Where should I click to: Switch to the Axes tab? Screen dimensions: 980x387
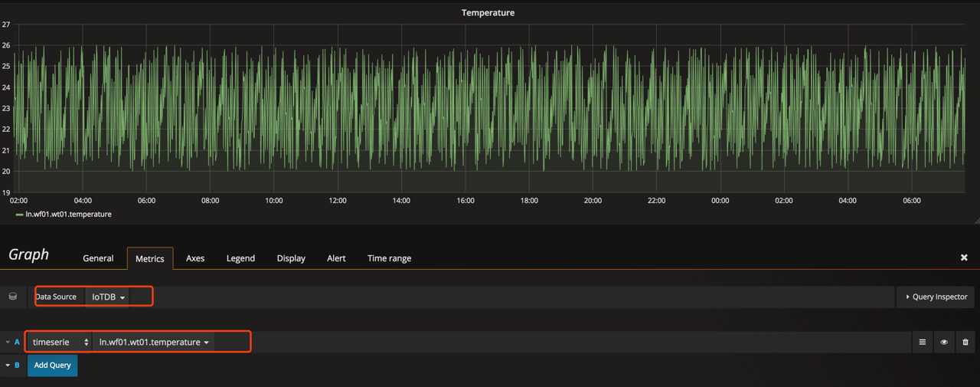tap(195, 258)
